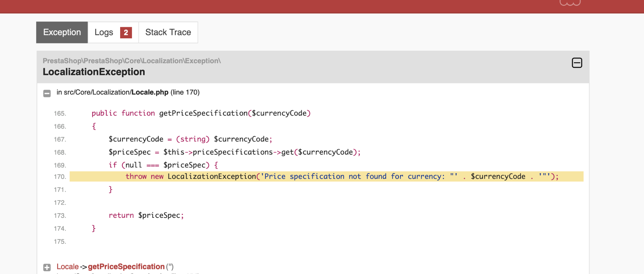Switch to the Logs tab
This screenshot has height=274, width=644.
(x=113, y=32)
